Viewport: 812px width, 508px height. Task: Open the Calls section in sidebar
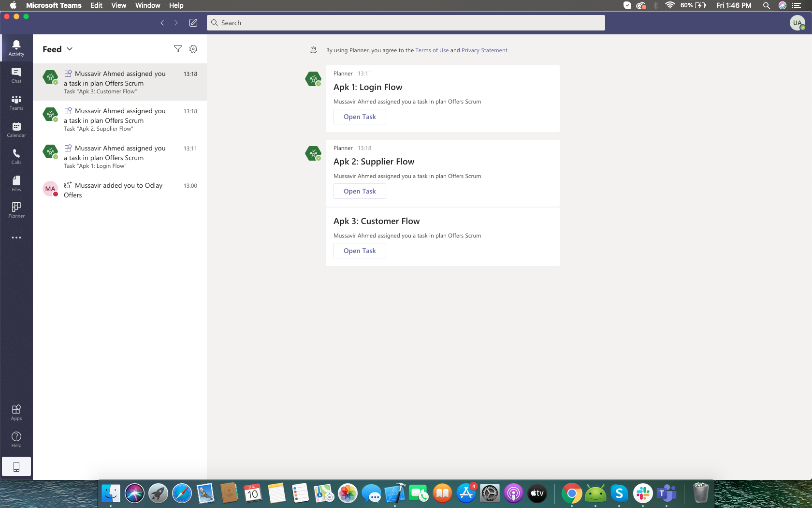pyautogui.click(x=16, y=156)
